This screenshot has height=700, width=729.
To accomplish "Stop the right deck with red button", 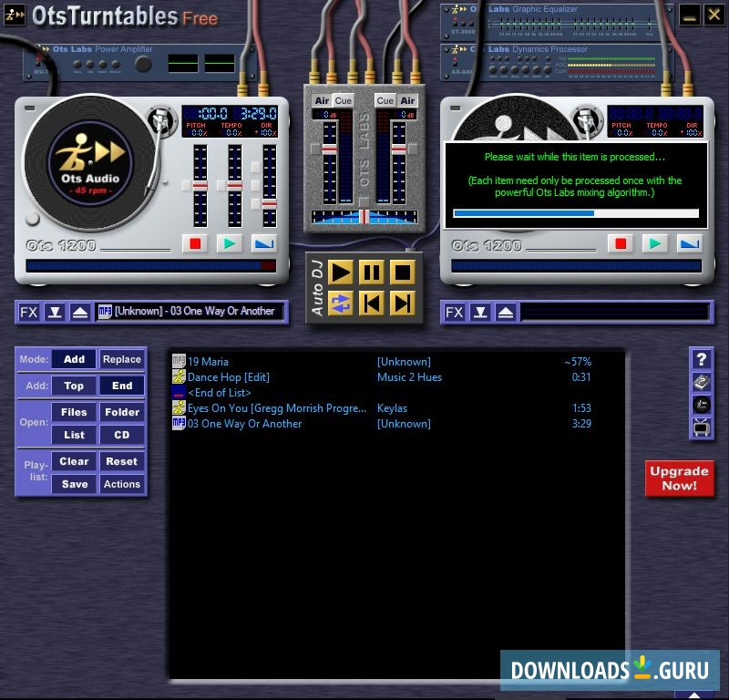I will click(621, 243).
